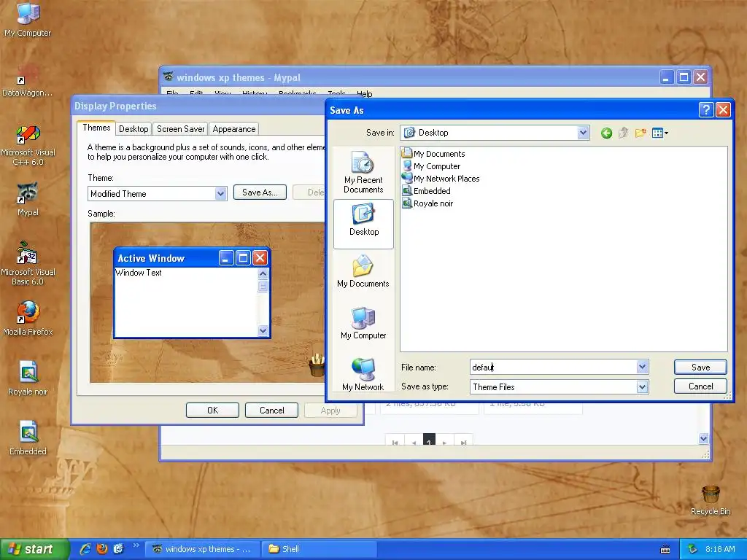The image size is (747, 560).
Task: Open the Start menu
Action: click(x=34, y=549)
